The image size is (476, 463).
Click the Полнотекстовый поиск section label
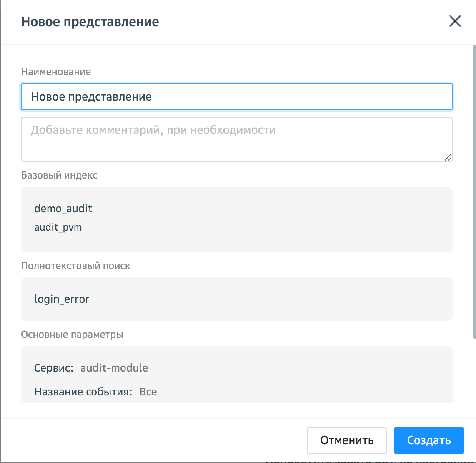[75, 266]
